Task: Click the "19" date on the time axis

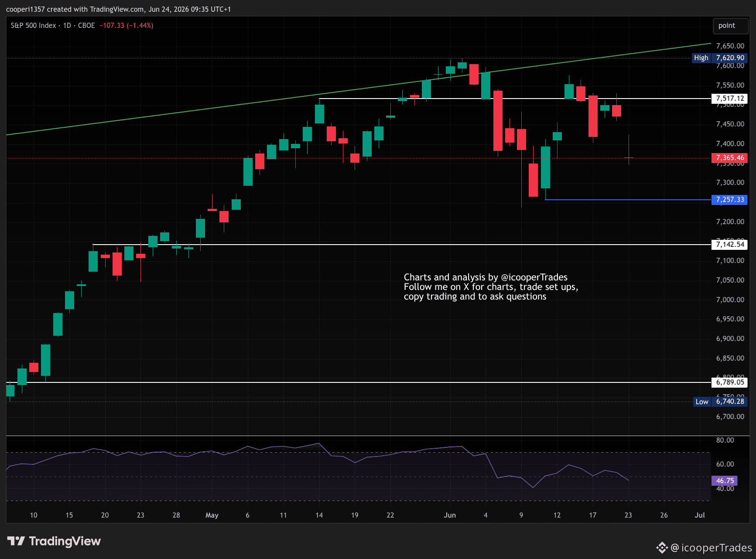Action: (x=355, y=515)
